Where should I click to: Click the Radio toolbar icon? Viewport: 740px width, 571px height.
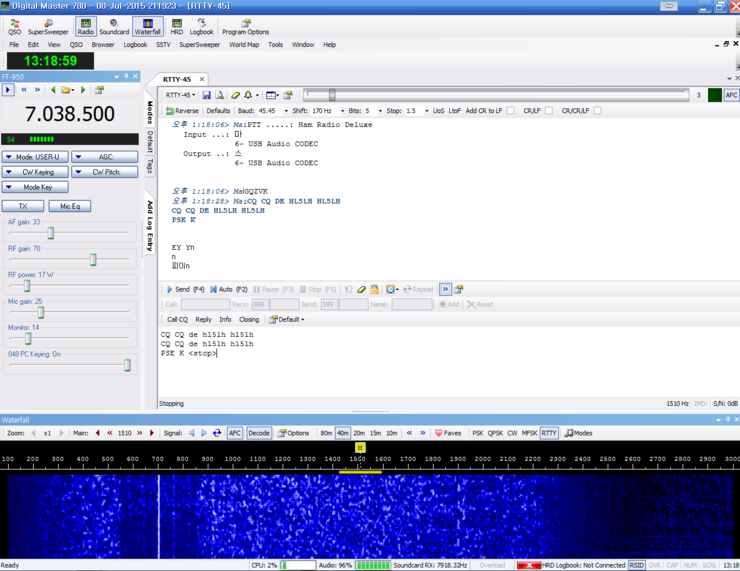pyautogui.click(x=85, y=26)
